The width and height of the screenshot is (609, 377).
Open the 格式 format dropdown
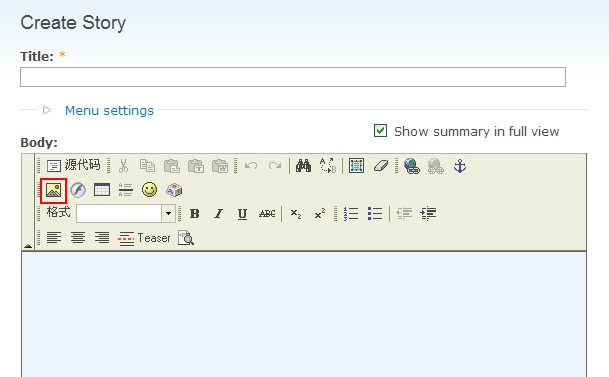168,214
